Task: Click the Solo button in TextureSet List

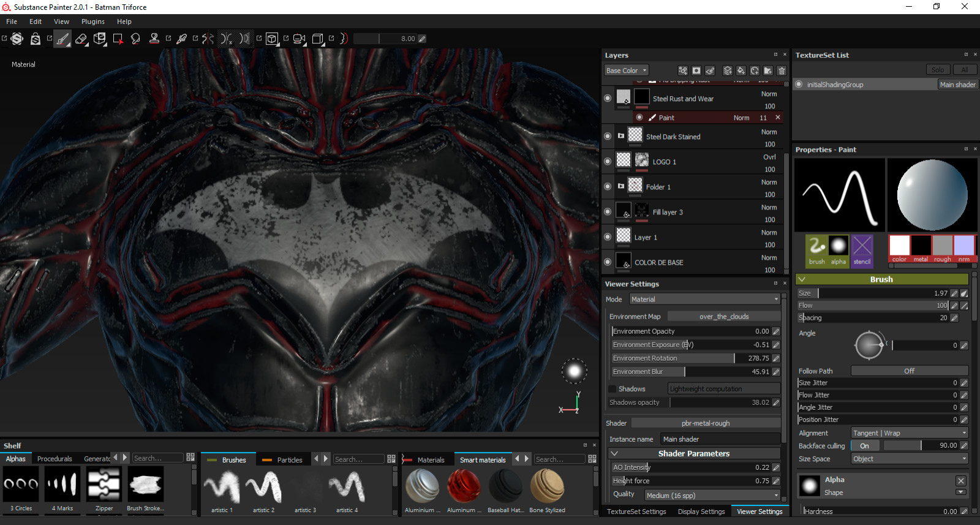Action: point(938,70)
